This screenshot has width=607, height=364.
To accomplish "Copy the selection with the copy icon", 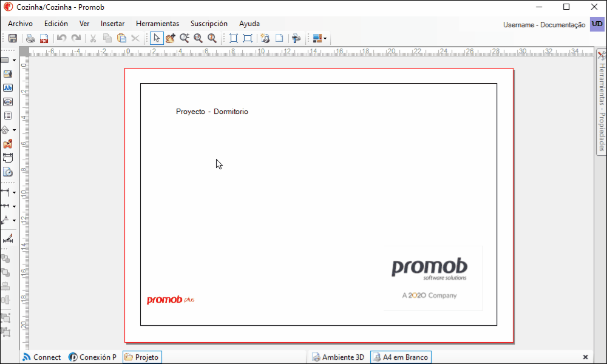I will pyautogui.click(x=107, y=38).
